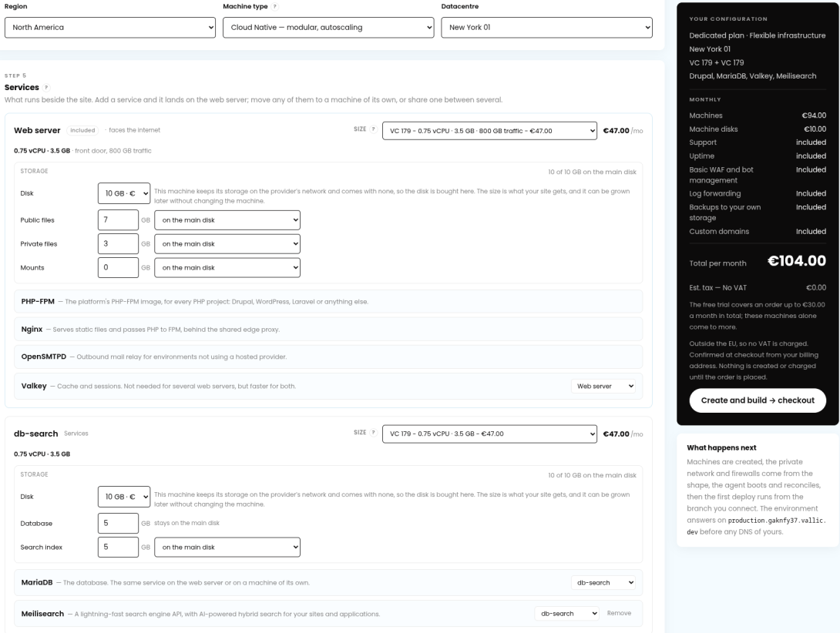Click 'stays on the main disk' note
This screenshot has height=633, width=840.
point(187,523)
